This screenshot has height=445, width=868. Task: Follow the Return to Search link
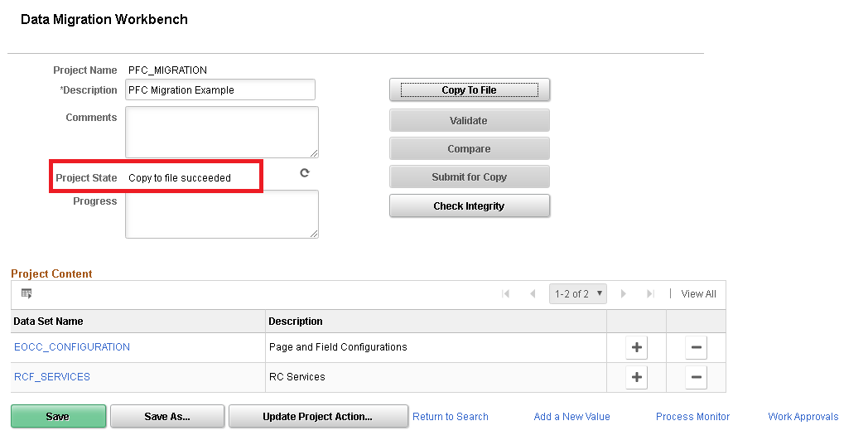click(450, 417)
